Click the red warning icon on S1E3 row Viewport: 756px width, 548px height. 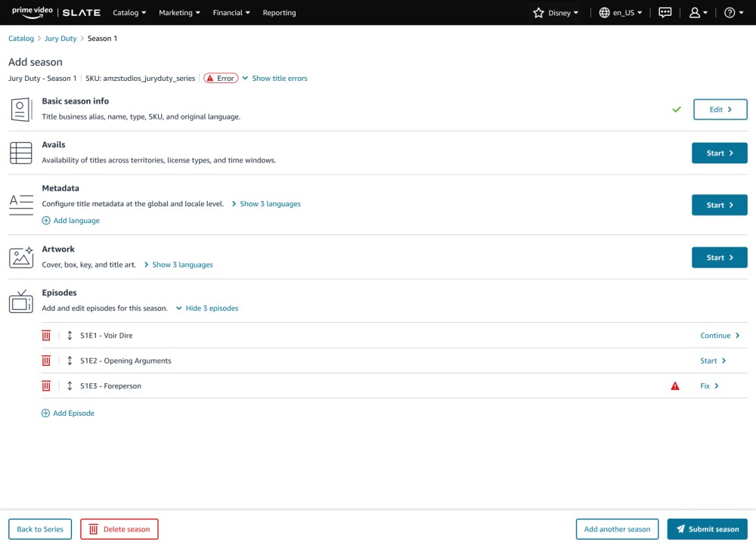pyautogui.click(x=675, y=386)
